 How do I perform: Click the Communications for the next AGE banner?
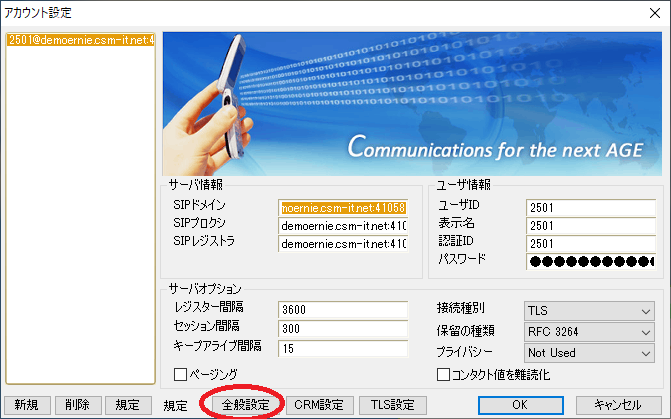click(412, 104)
